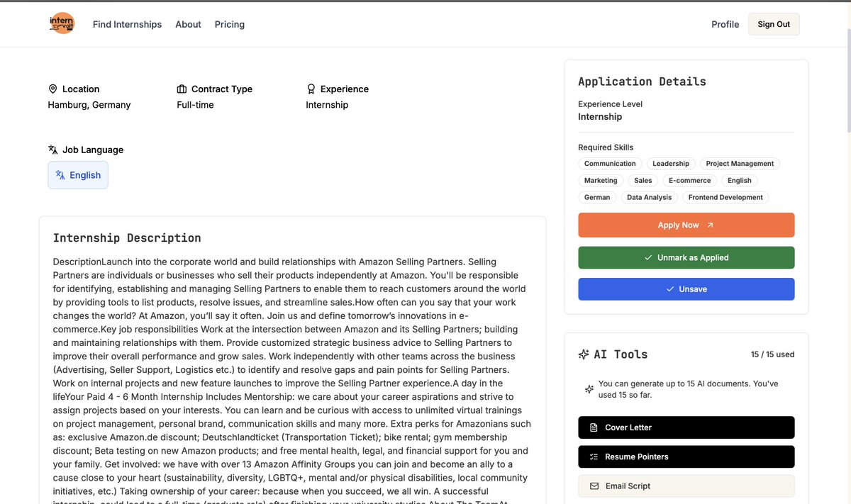Select the Leadership skill tag

coord(671,164)
